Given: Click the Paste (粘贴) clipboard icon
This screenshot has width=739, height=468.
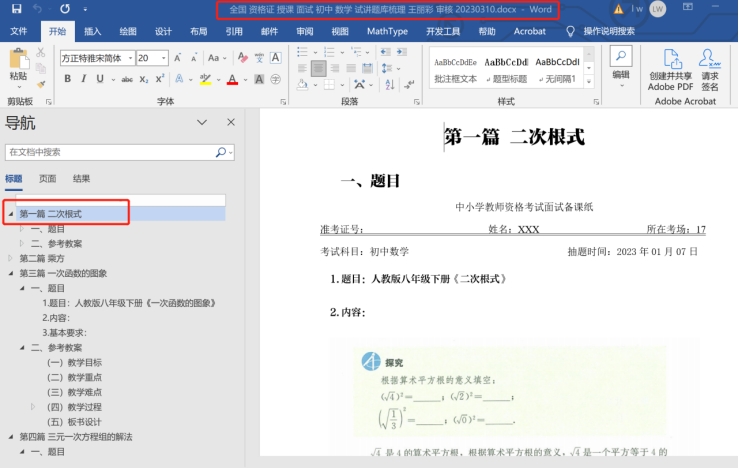Looking at the screenshot, I should [x=18, y=61].
